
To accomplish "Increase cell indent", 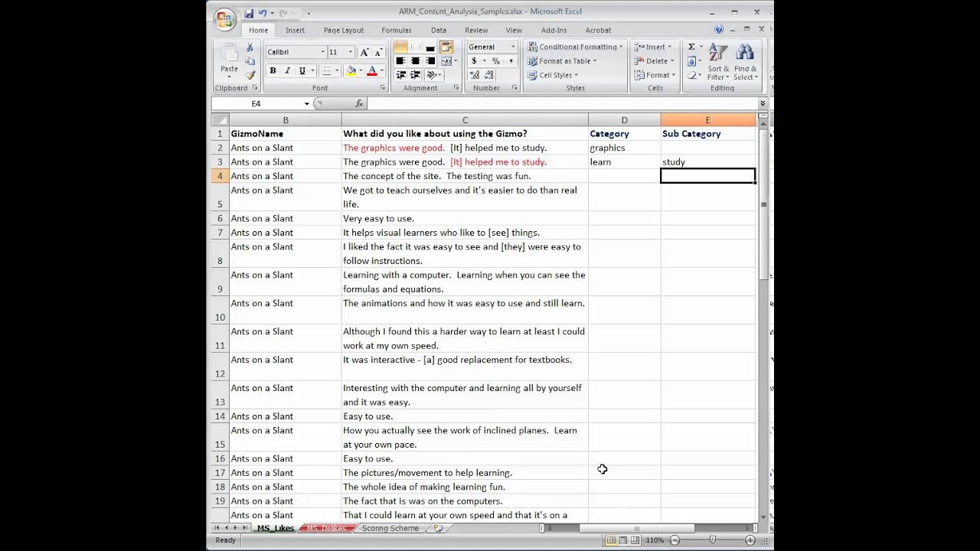I will click(415, 75).
